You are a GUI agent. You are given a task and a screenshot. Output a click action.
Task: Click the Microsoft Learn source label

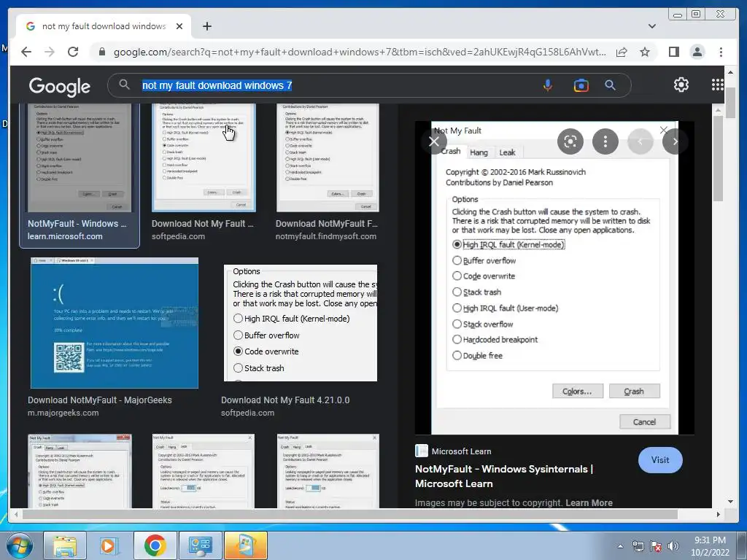(x=461, y=451)
